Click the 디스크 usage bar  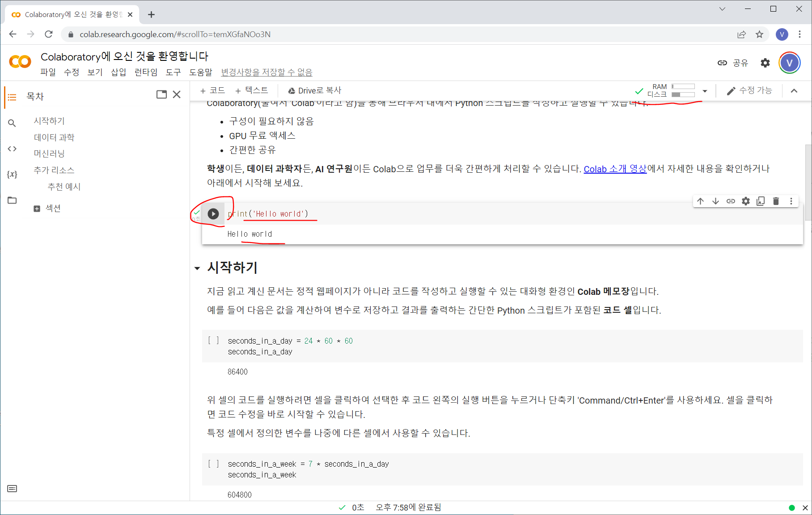[683, 94]
